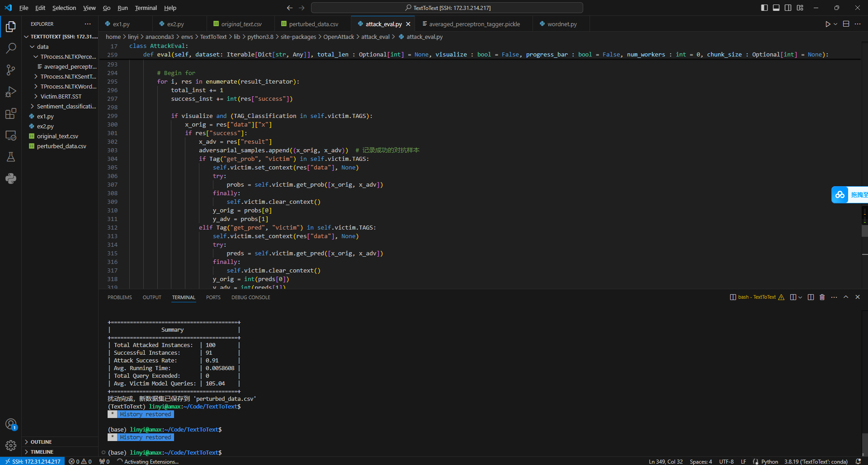The width and height of the screenshot is (868, 465).
Task: Open original_text.csv in explorer tree
Action: coord(61,136)
